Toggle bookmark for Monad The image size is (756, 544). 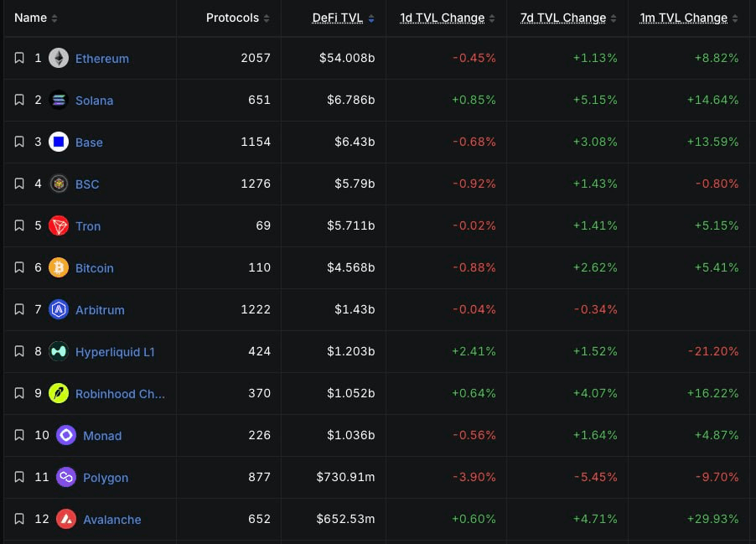(x=19, y=436)
